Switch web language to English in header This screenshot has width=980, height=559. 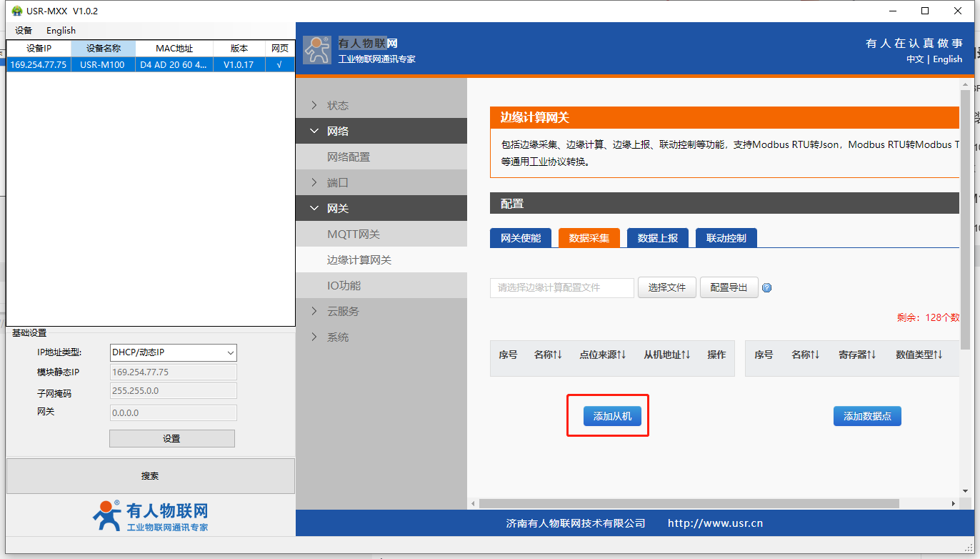[x=948, y=59]
